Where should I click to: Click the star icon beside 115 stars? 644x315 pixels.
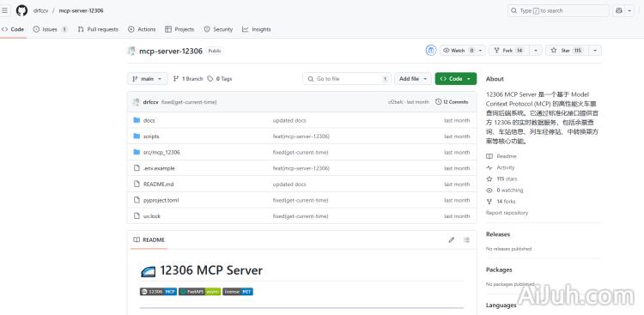tap(489, 179)
